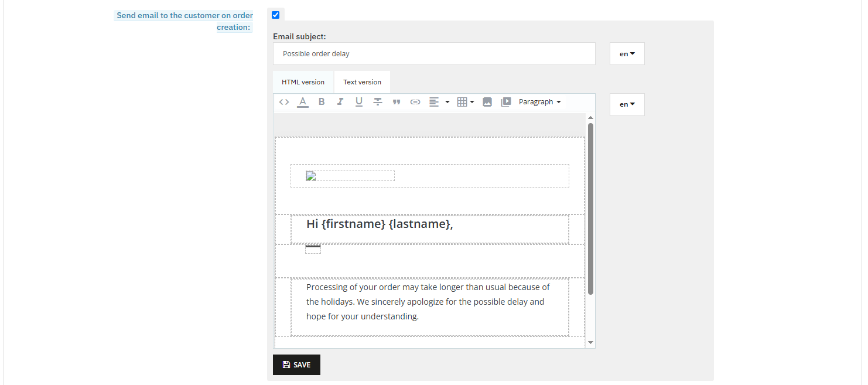Click the 'Hi {firstname} {lastname},' heading

(380, 224)
